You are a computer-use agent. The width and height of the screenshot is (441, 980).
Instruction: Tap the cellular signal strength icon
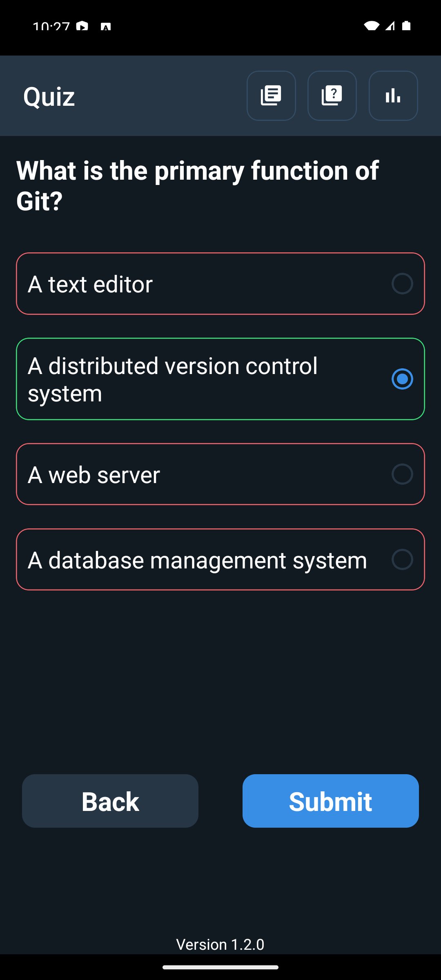point(390,26)
